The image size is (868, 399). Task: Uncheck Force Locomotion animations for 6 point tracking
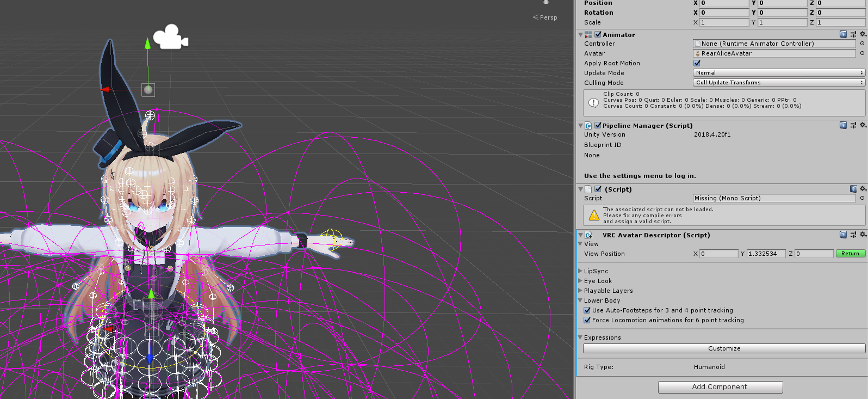(x=587, y=320)
